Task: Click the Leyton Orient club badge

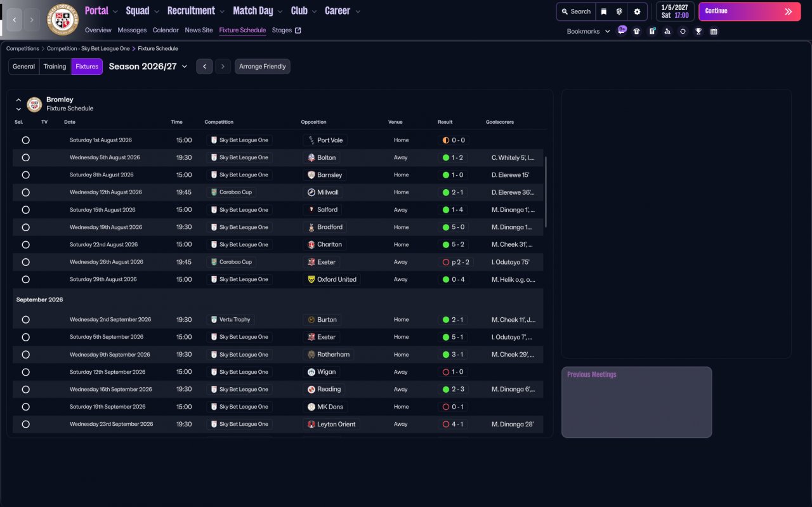Action: point(311,424)
